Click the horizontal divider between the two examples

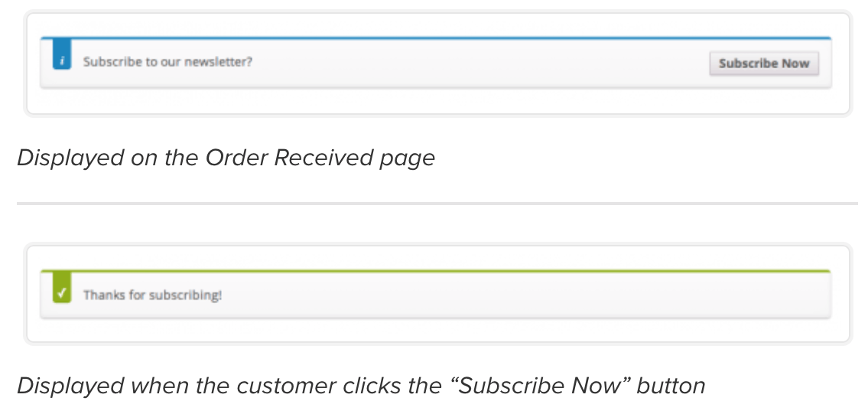coord(437,204)
